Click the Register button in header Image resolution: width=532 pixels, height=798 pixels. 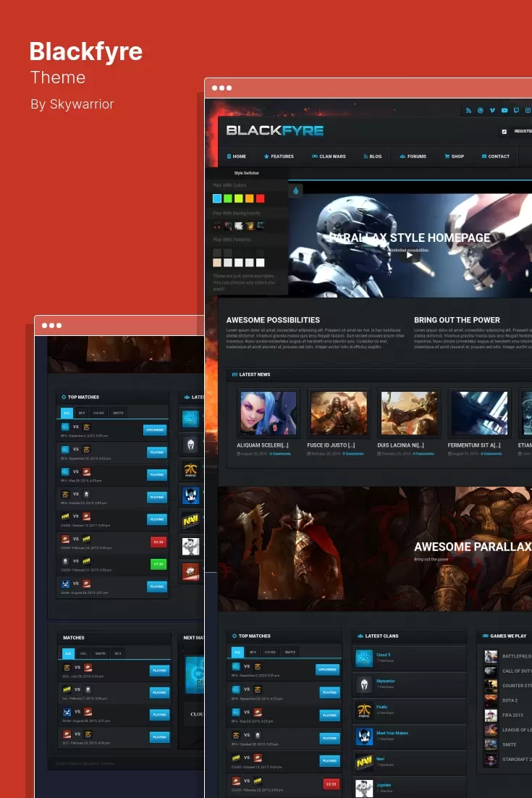[523, 131]
